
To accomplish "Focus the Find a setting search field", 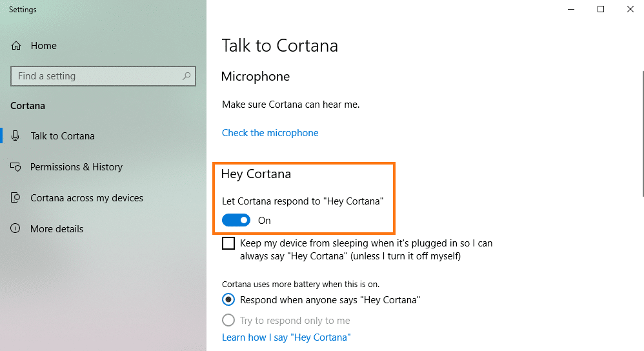I will coord(103,76).
